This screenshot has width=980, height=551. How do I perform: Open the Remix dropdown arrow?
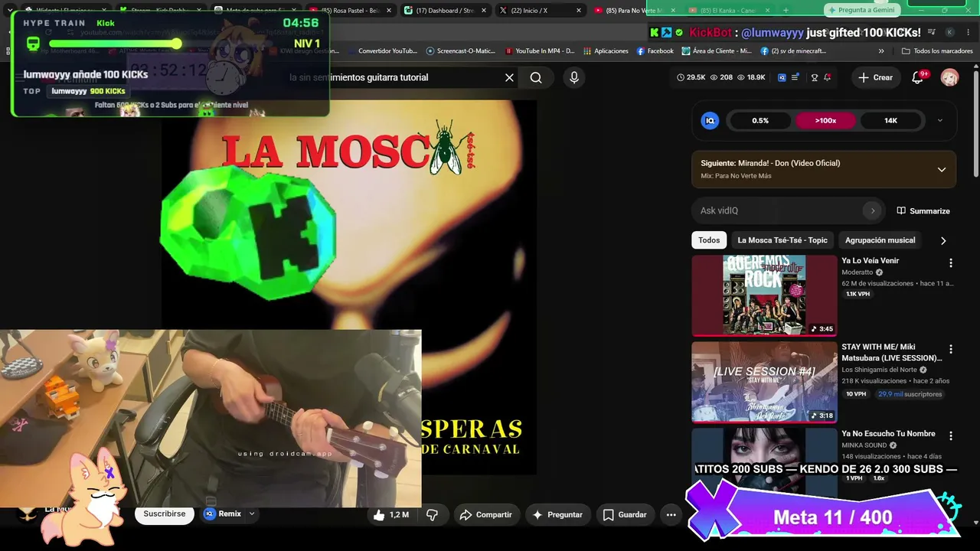pyautogui.click(x=251, y=514)
